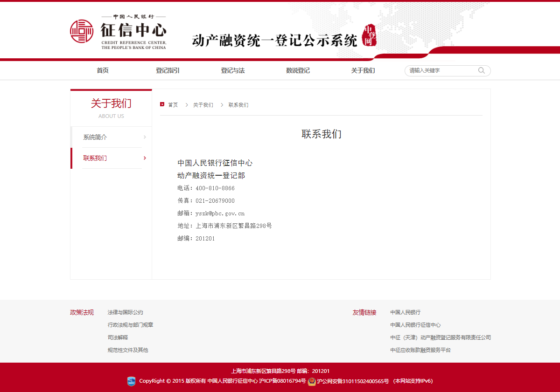Click the red 中登网 seal icon

369,36
